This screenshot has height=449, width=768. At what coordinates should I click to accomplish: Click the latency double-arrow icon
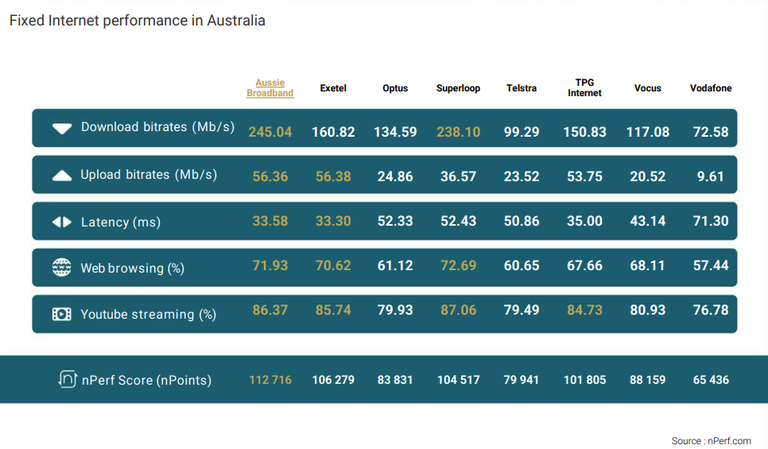62,222
